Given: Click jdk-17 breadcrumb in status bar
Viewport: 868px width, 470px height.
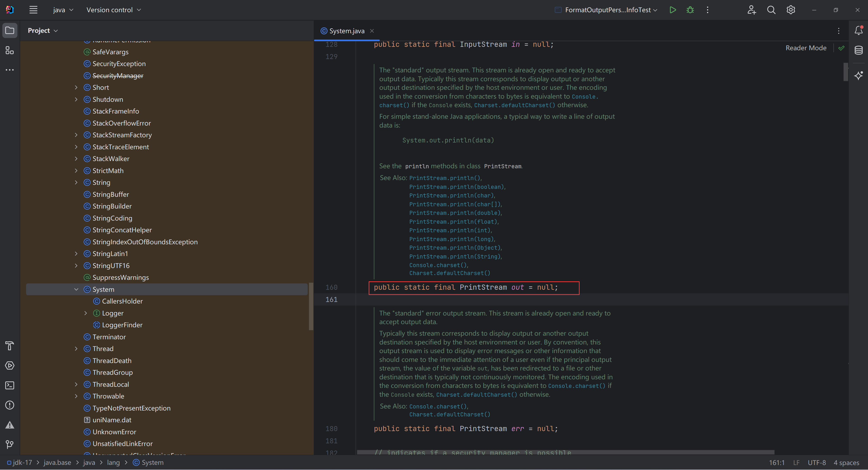Looking at the screenshot, I should [19, 463].
